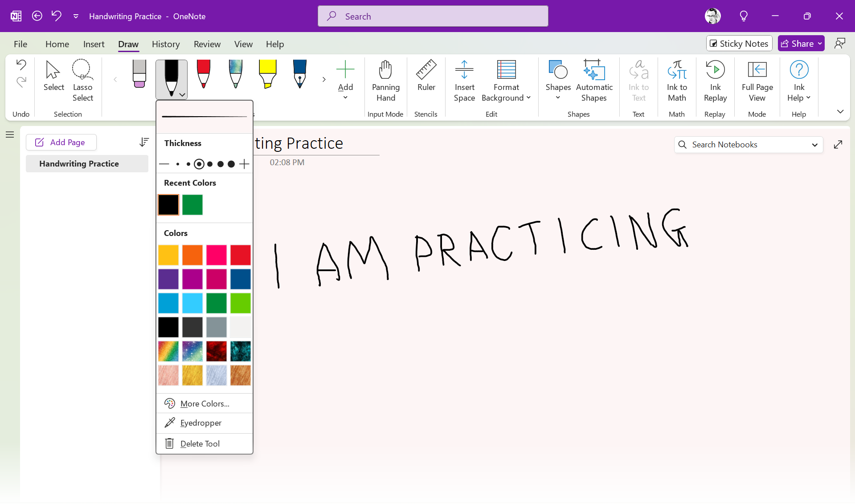Viewport: 855px width, 504px height.
Task: Open the File menu
Action: tap(20, 44)
